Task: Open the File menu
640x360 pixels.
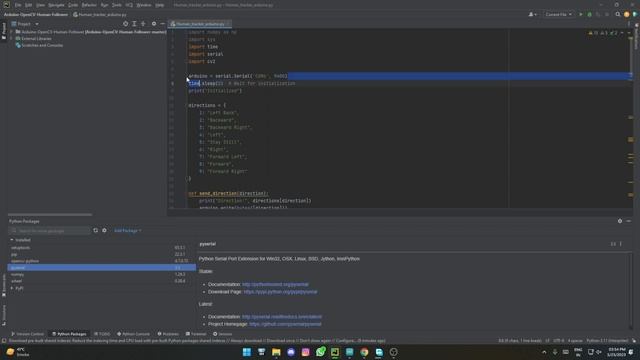Action: pos(18,5)
